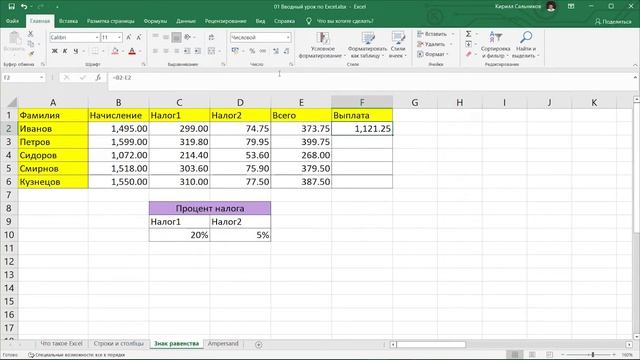Select cell containing Процент налога

[x=210, y=208]
